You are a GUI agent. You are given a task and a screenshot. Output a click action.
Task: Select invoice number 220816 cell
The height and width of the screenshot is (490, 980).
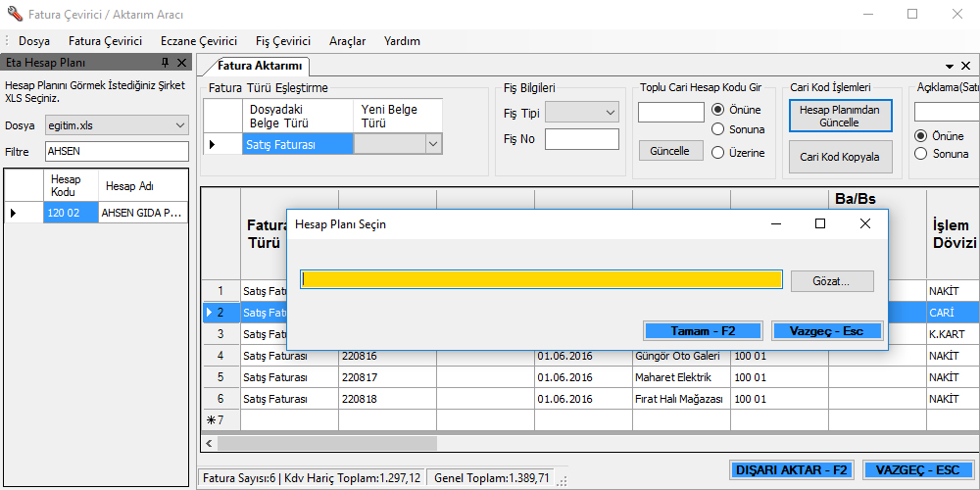387,357
